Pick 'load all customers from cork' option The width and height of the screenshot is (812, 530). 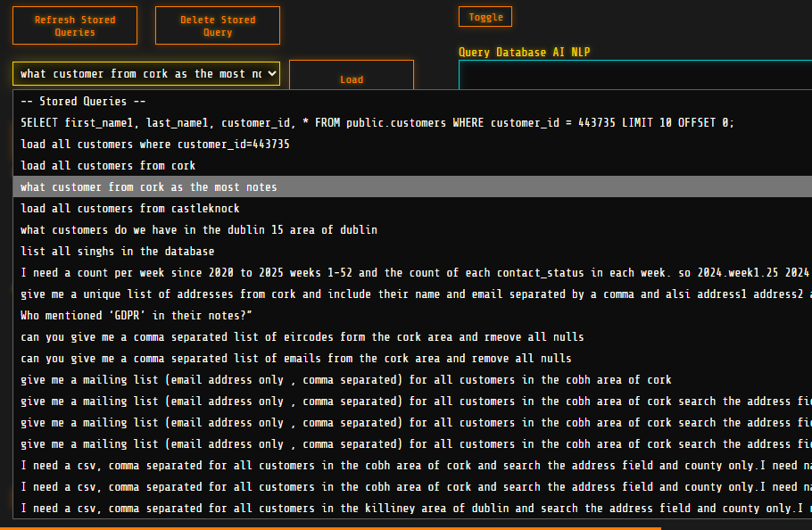[108, 166]
